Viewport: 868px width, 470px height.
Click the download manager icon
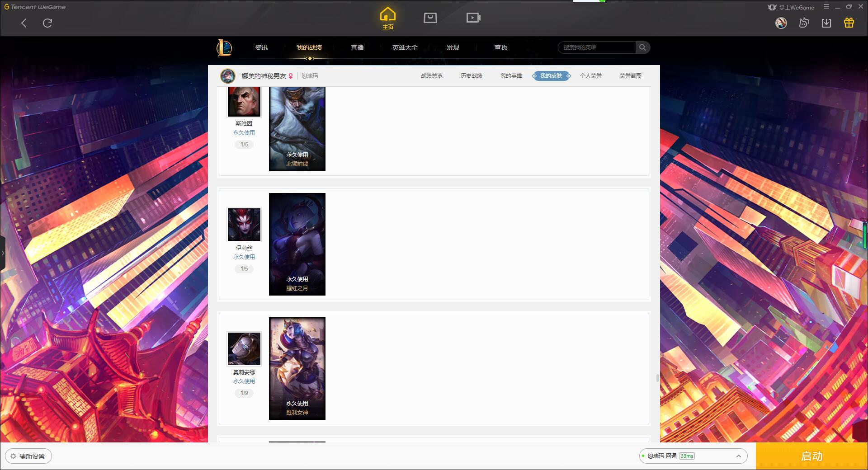tap(826, 23)
